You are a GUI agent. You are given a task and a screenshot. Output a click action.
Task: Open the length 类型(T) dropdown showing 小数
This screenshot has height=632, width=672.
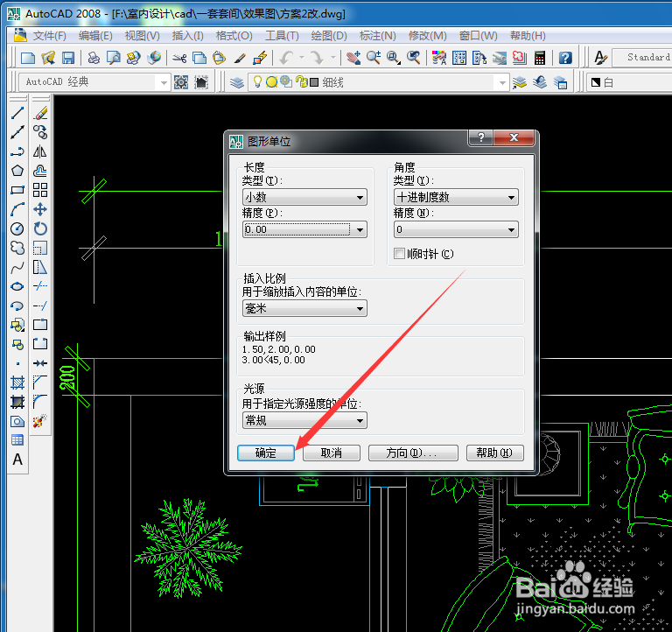tap(304, 197)
